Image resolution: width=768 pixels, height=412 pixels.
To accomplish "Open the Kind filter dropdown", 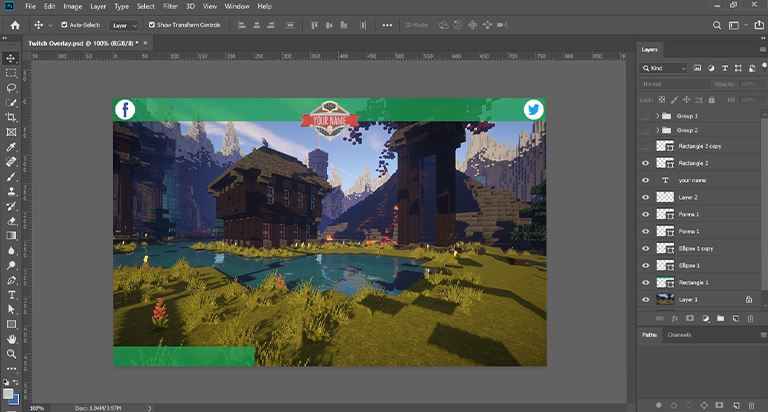I will click(663, 68).
